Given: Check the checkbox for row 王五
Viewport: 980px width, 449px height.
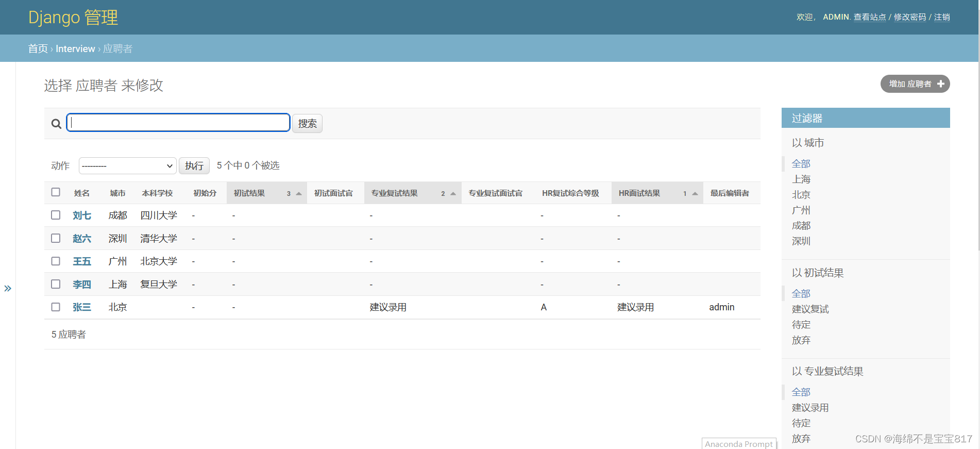Looking at the screenshot, I should [x=56, y=261].
